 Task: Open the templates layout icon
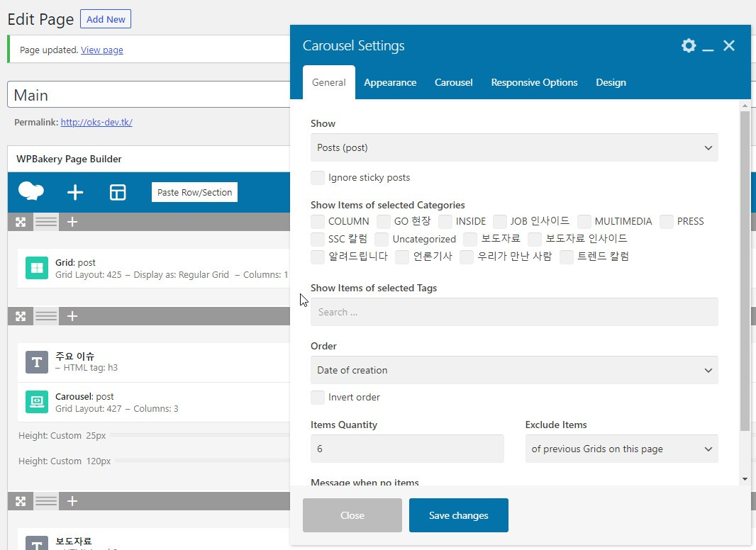[118, 192]
